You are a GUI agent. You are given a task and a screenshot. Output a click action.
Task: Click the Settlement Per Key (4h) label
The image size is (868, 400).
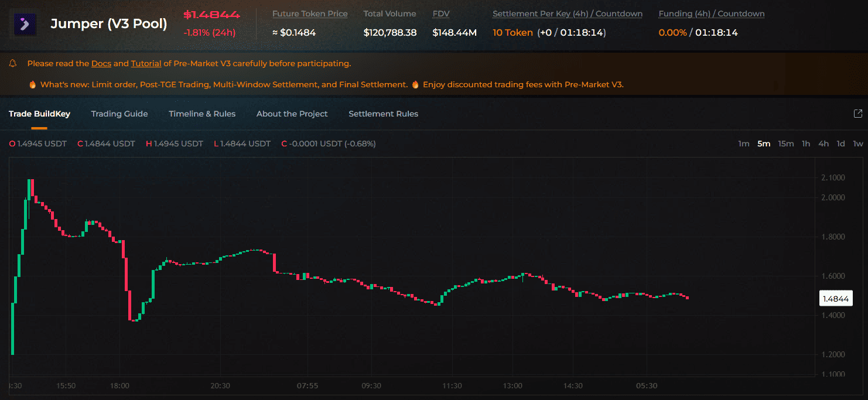pyautogui.click(x=568, y=13)
